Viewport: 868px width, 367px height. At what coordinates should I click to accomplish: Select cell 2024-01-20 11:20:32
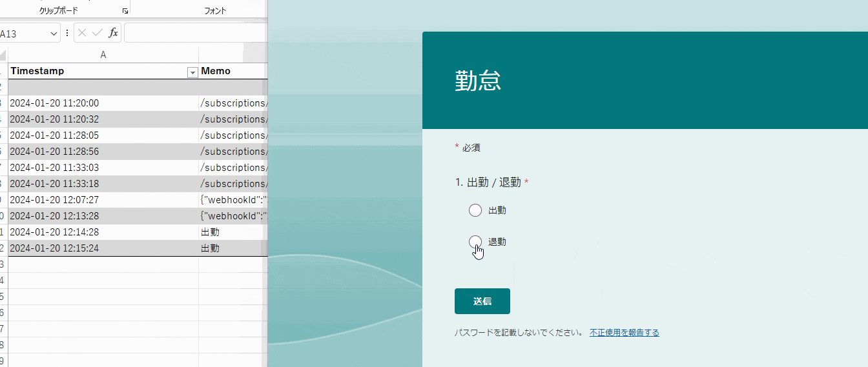(103, 119)
